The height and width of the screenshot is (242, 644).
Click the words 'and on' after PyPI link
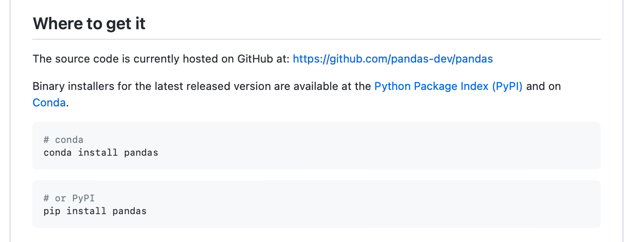click(544, 86)
